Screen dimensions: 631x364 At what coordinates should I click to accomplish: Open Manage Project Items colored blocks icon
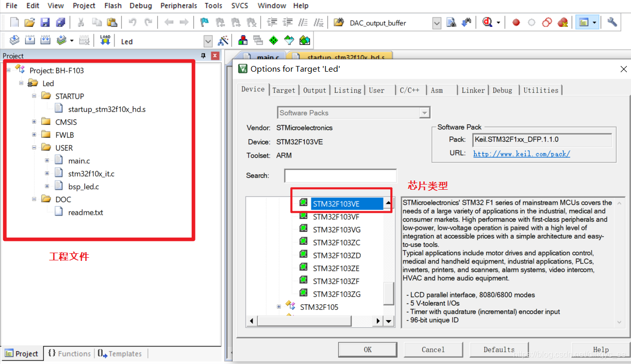(x=242, y=40)
